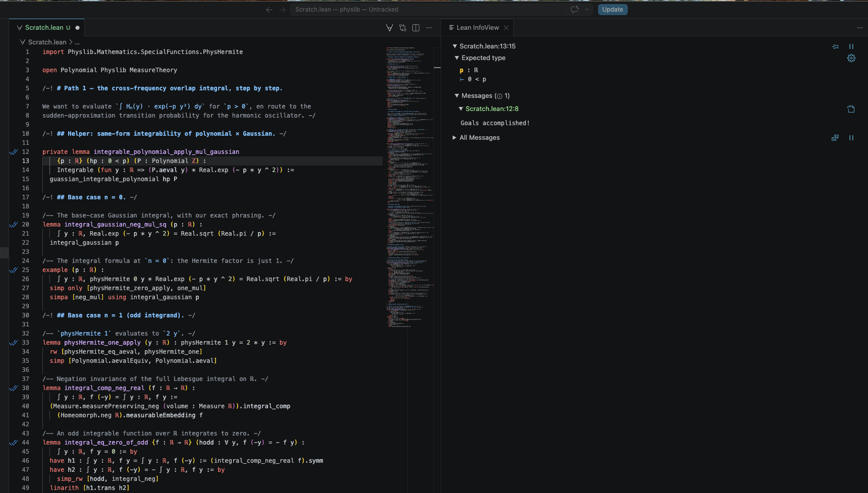Click 'guassian_integrable_polynomial' on line 15
Screen dimensions: 868x493
click(x=104, y=179)
